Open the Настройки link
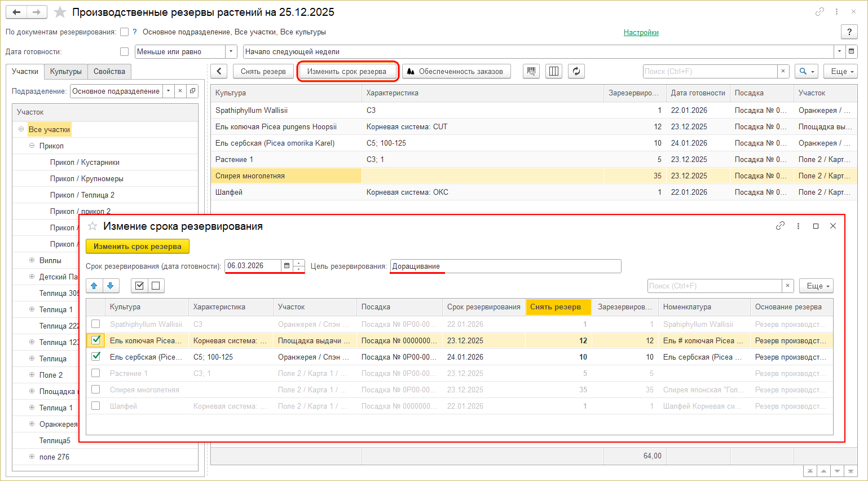The height and width of the screenshot is (481, 868). click(x=641, y=33)
